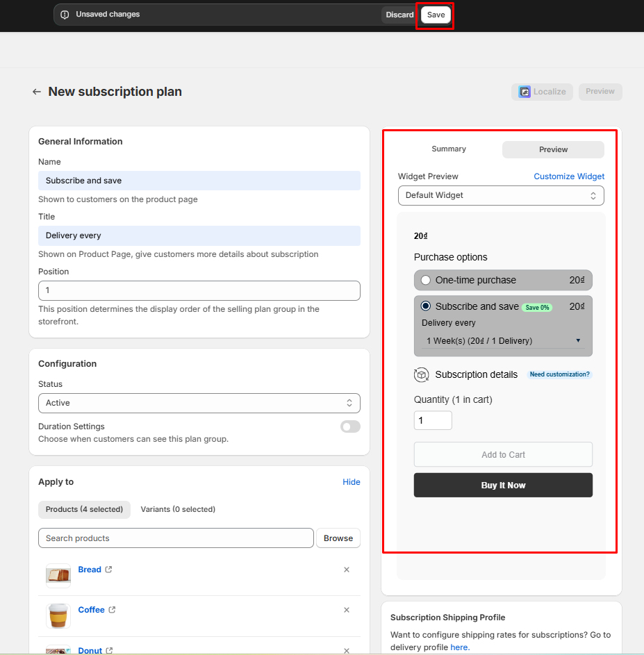Screen dimensions: 644x655
Task: Click the back arrow beside New subscription plan
Action: pos(37,92)
